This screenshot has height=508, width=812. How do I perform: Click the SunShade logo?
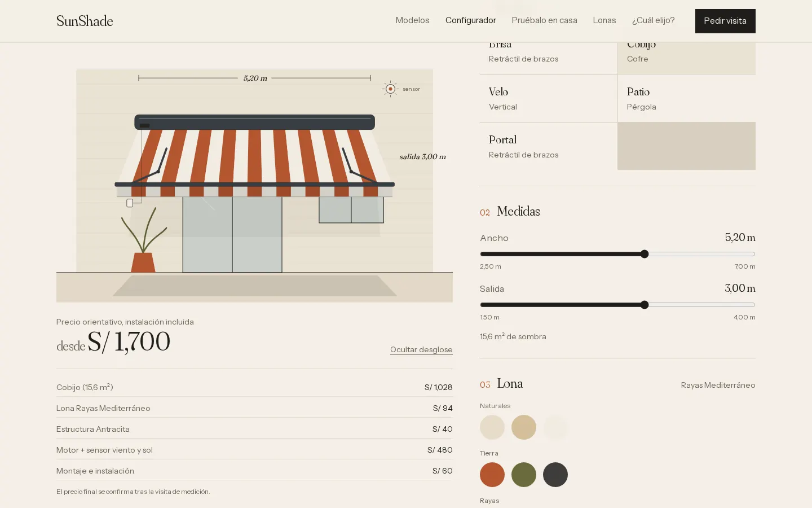(85, 21)
